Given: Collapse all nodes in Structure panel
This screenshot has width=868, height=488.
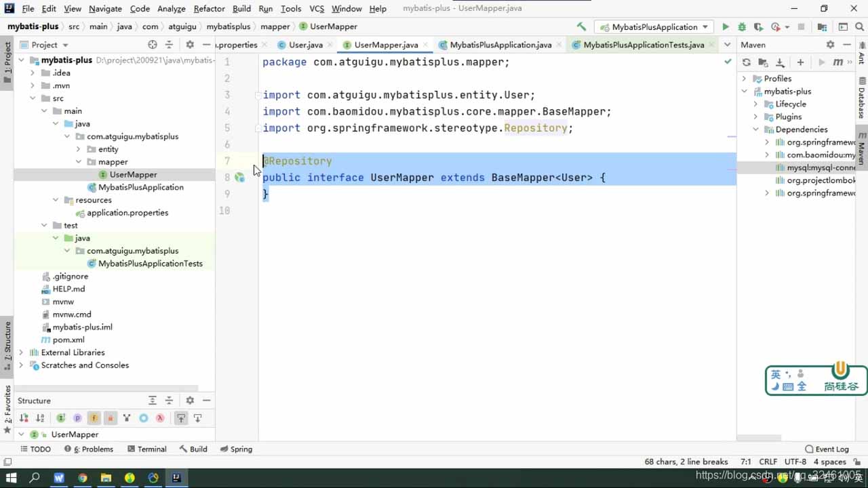Looking at the screenshot, I should coord(170,401).
